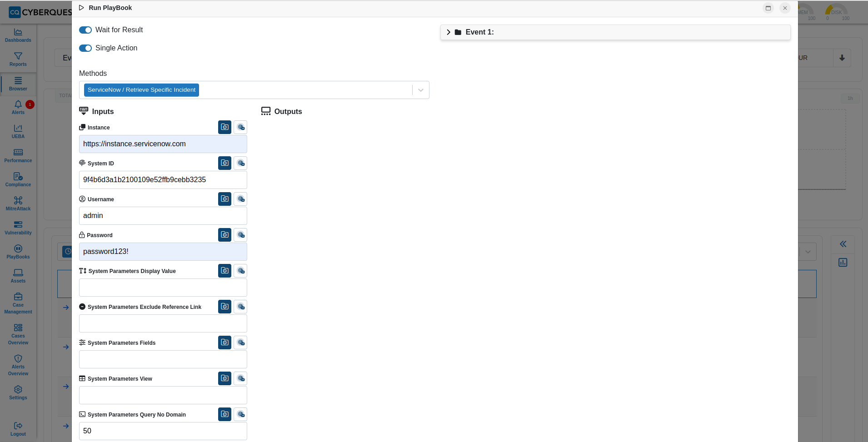
Task: Click camera icon for System Parameters Display Value
Action: click(x=224, y=271)
